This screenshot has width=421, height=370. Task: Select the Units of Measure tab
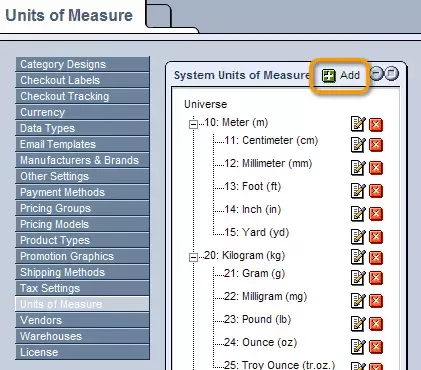(69, 16)
